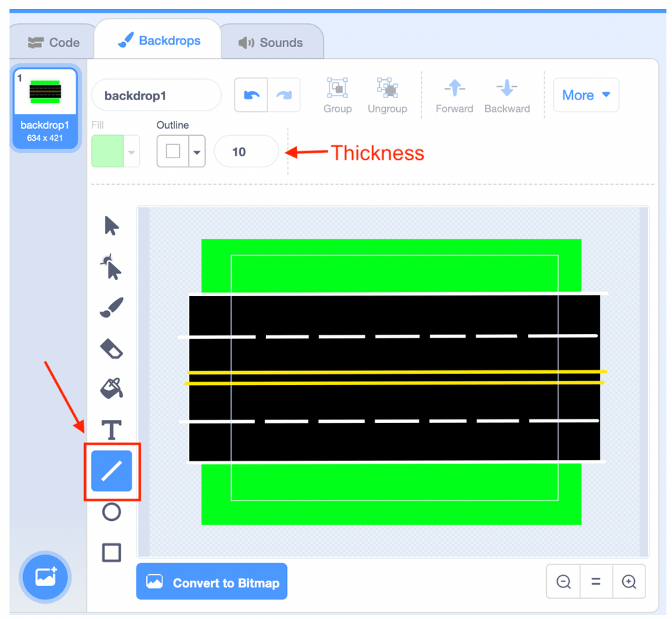Screen dimensions: 672x619
Task: Open the More dropdown menu
Action: click(586, 95)
